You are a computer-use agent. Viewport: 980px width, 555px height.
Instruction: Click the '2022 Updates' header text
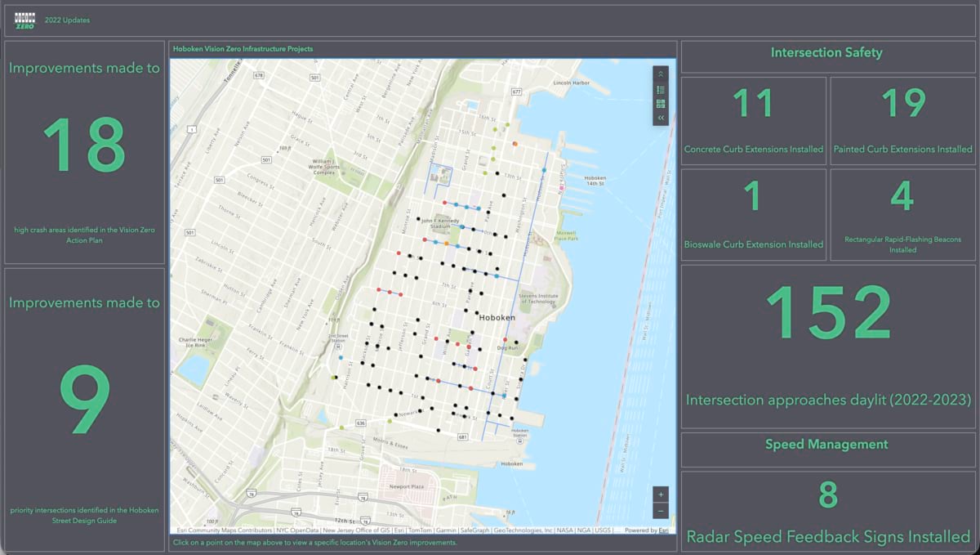point(69,20)
